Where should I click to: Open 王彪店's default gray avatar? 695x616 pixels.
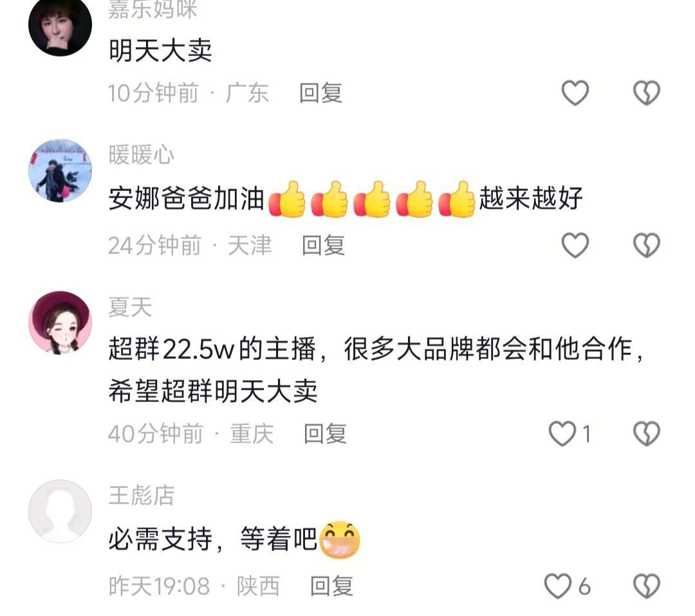(x=60, y=511)
